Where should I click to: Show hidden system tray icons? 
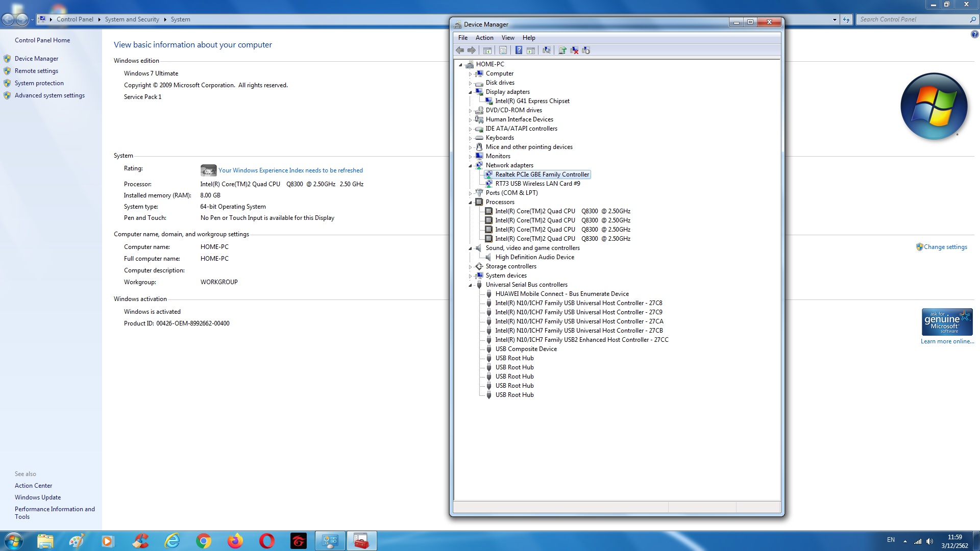[x=905, y=541]
